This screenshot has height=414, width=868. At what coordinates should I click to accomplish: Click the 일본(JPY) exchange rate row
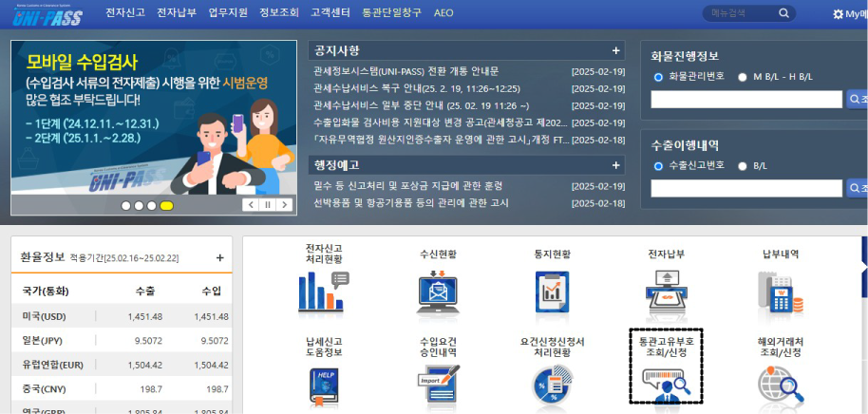coord(122,340)
